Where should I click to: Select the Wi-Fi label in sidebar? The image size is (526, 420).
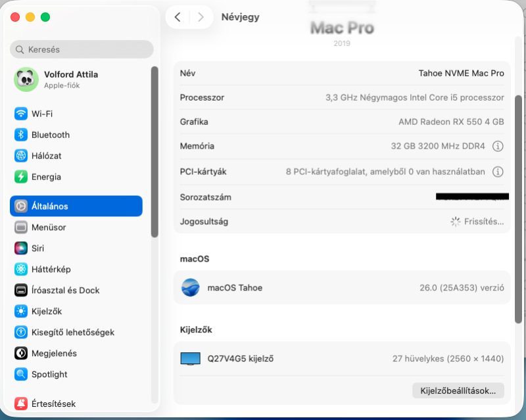click(42, 114)
